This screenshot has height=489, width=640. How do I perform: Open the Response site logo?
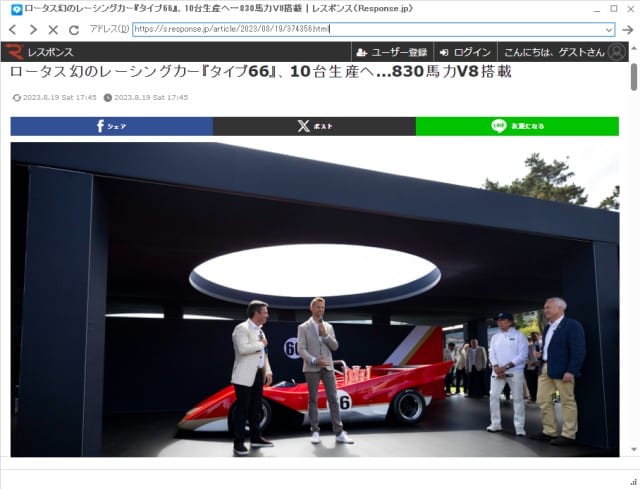click(14, 52)
